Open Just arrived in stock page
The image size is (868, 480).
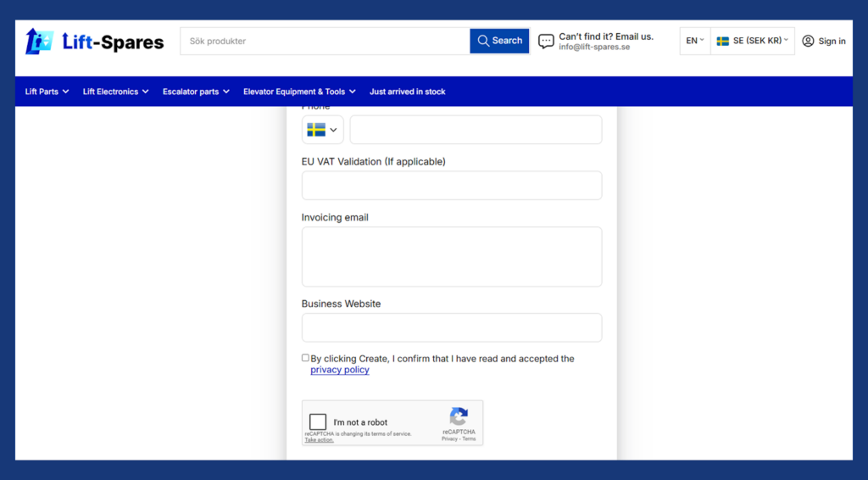click(x=408, y=92)
